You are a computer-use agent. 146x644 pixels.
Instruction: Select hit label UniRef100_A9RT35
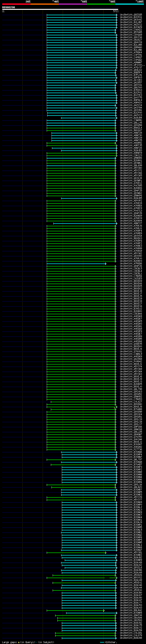tap(131, 146)
